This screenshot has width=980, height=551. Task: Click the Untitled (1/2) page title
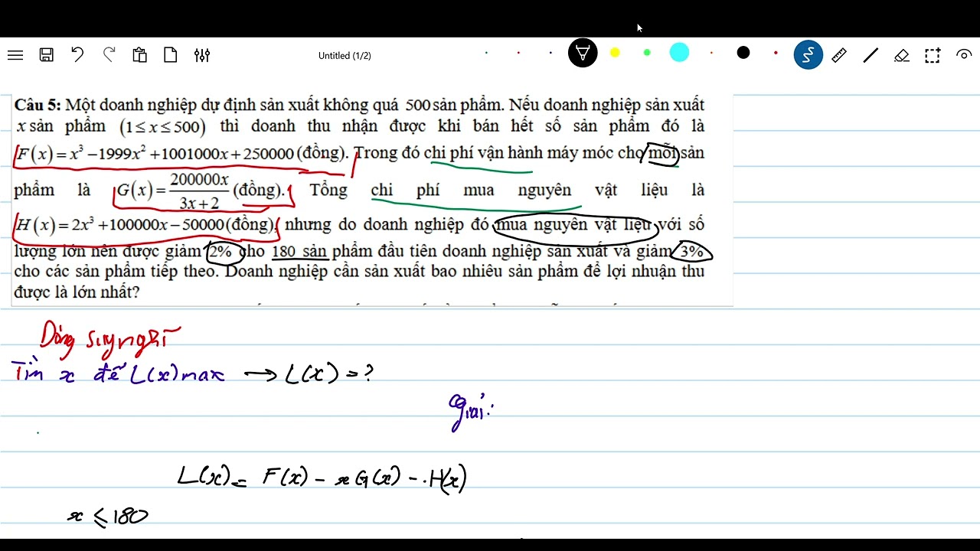pyautogui.click(x=345, y=56)
